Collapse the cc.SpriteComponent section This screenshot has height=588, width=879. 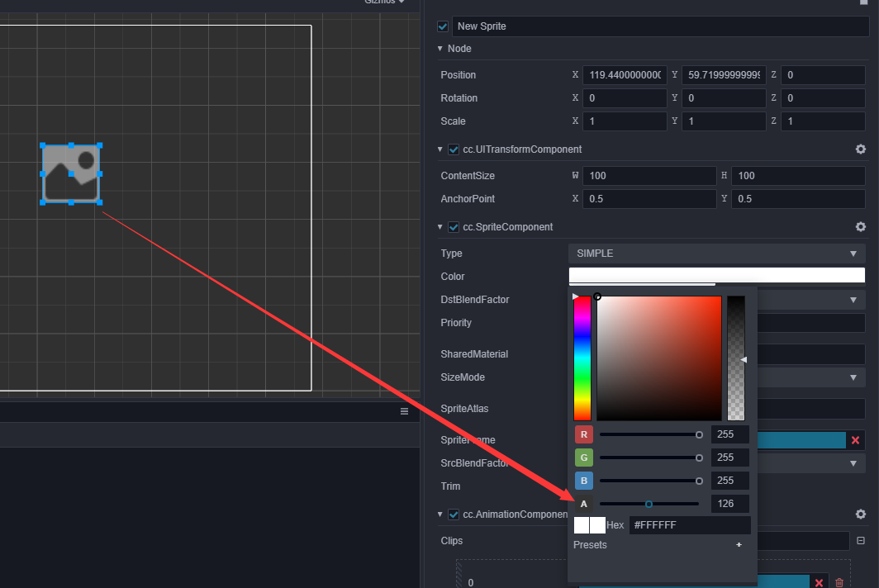(440, 226)
